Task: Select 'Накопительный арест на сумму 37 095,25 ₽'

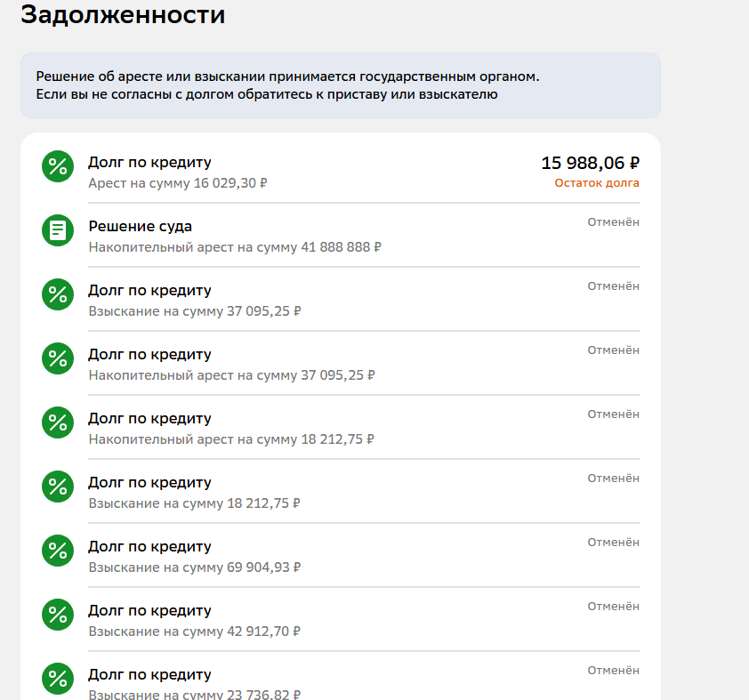Action: (x=231, y=375)
